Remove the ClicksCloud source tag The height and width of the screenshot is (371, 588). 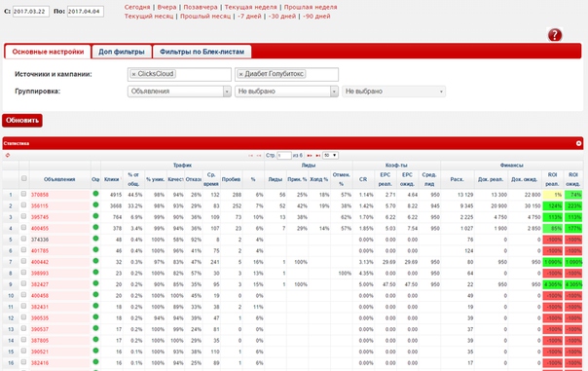tap(134, 74)
